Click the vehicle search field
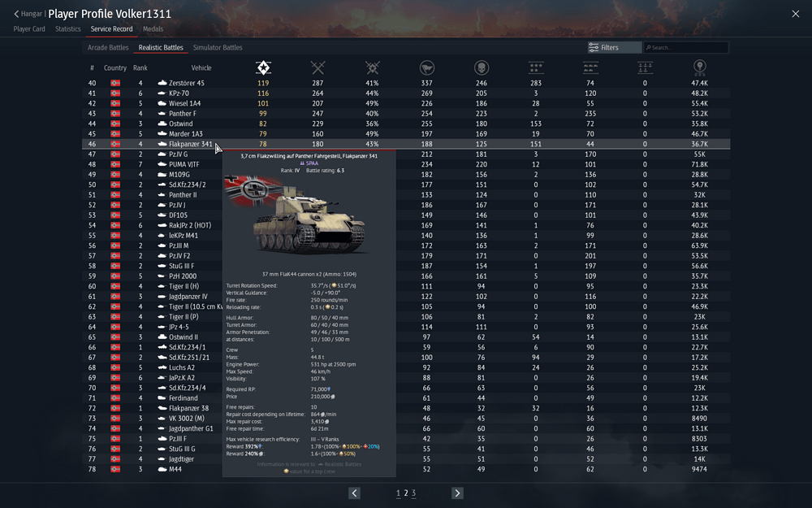812x508 pixels. [x=686, y=47]
